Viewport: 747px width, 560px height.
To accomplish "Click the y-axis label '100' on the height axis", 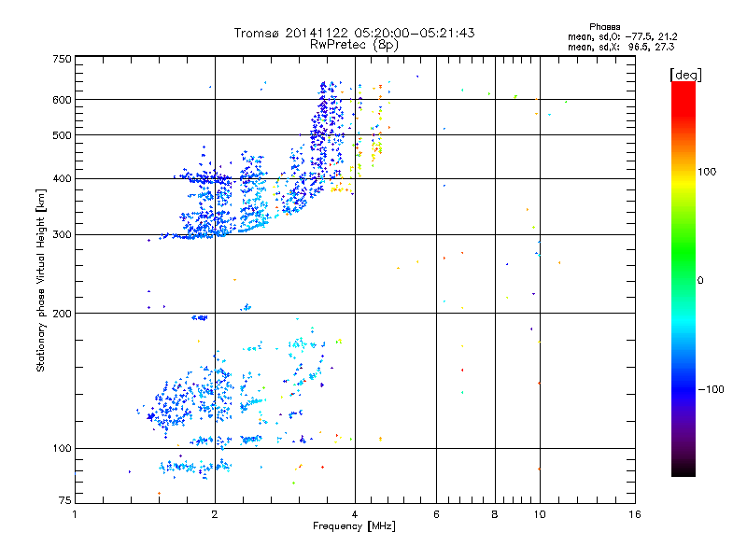I will (62, 449).
